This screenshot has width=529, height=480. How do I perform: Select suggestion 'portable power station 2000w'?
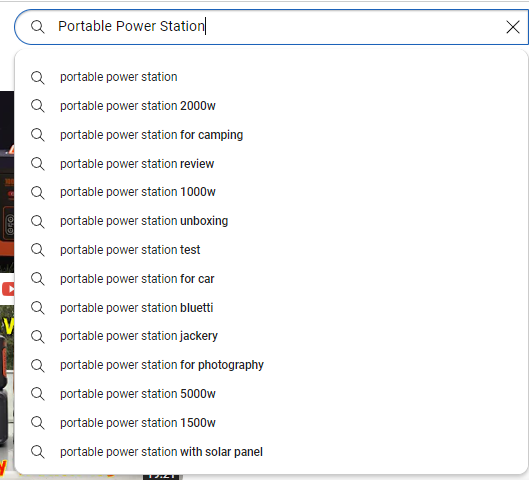pyautogui.click(x=271, y=106)
